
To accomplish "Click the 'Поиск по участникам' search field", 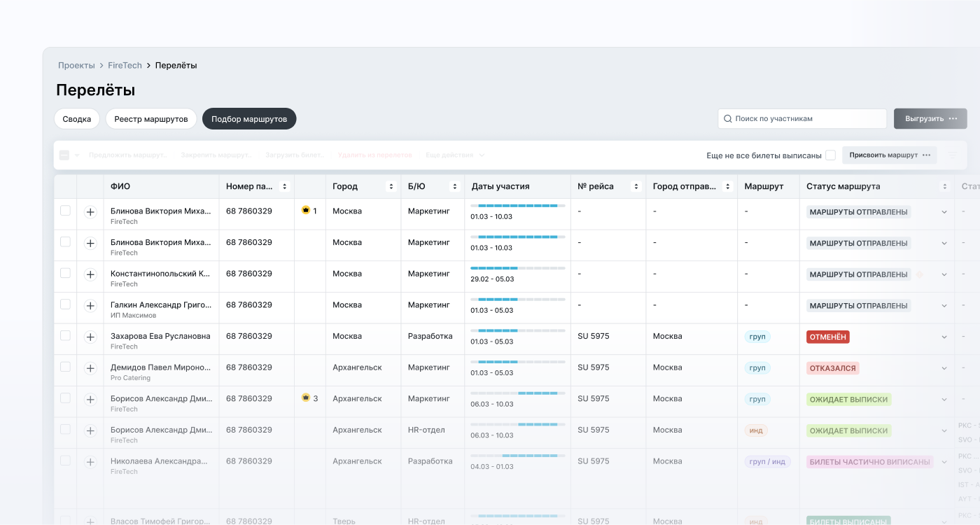I will [x=802, y=119].
